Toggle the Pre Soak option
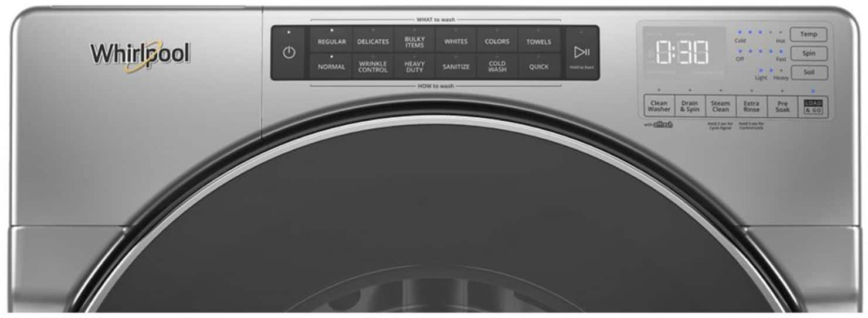Screen dimensions: 868x318 (x=782, y=106)
